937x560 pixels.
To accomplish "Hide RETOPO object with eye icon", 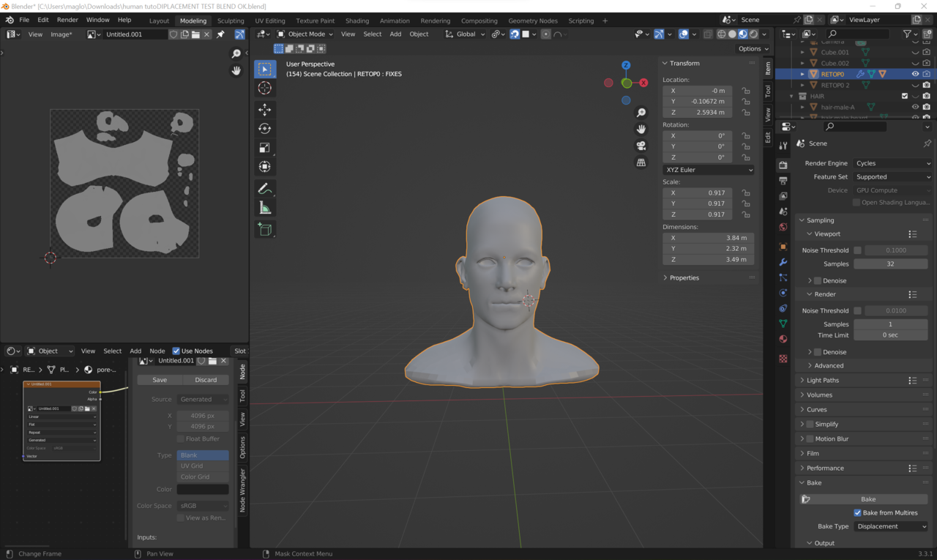I will (x=915, y=74).
